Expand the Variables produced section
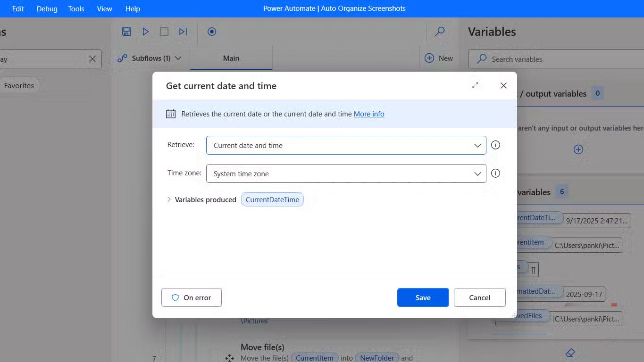This screenshot has height=362, width=644. 169,200
